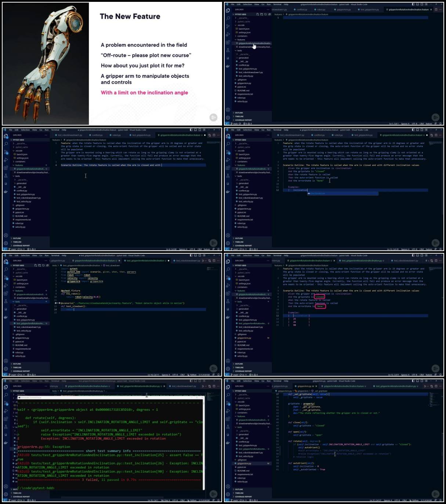446x504 pixels.
Task: Select test_robotslowdown1.py tab in test_slowdown code frame
Action: pyautogui.click(x=188, y=261)
